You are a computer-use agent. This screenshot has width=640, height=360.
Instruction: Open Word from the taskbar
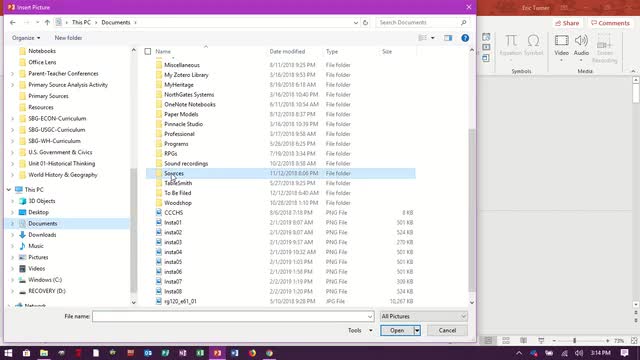point(235,353)
